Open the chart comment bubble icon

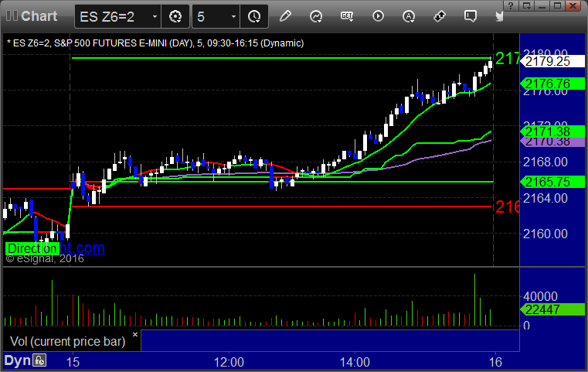click(x=471, y=16)
